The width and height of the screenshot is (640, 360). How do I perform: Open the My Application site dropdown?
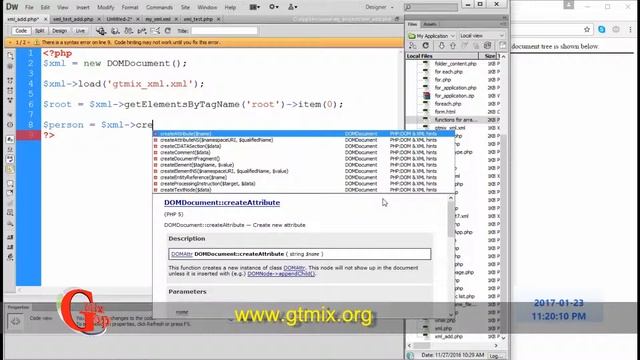tap(432, 36)
